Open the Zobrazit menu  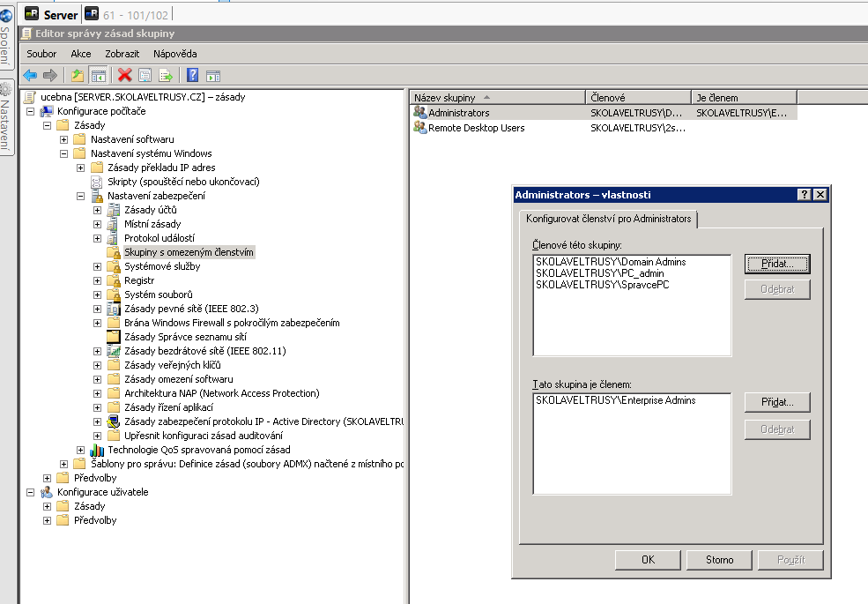click(122, 54)
